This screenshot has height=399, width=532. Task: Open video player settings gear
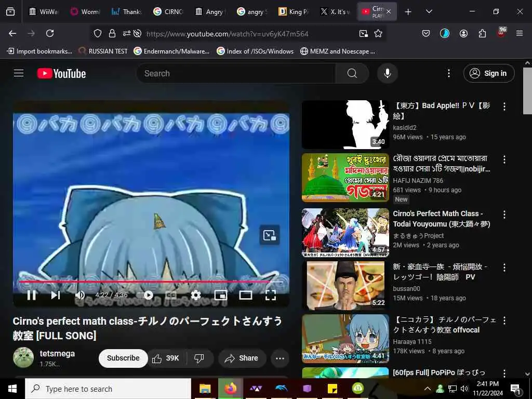(x=196, y=295)
